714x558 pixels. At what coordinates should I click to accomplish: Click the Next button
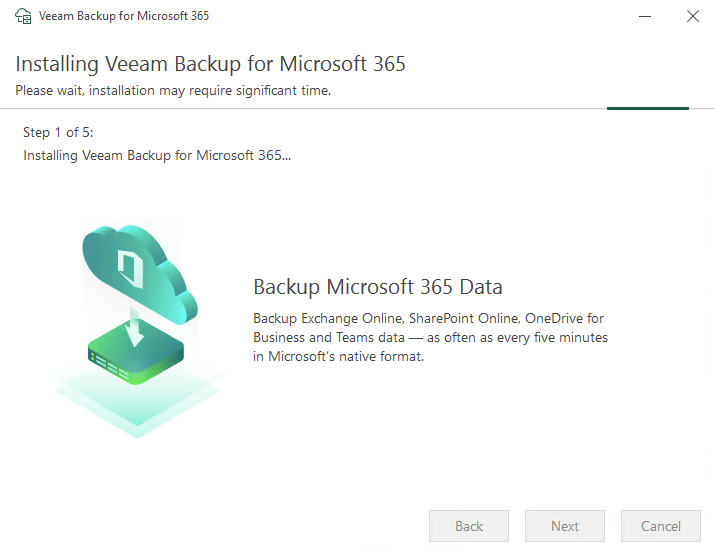tap(565, 526)
